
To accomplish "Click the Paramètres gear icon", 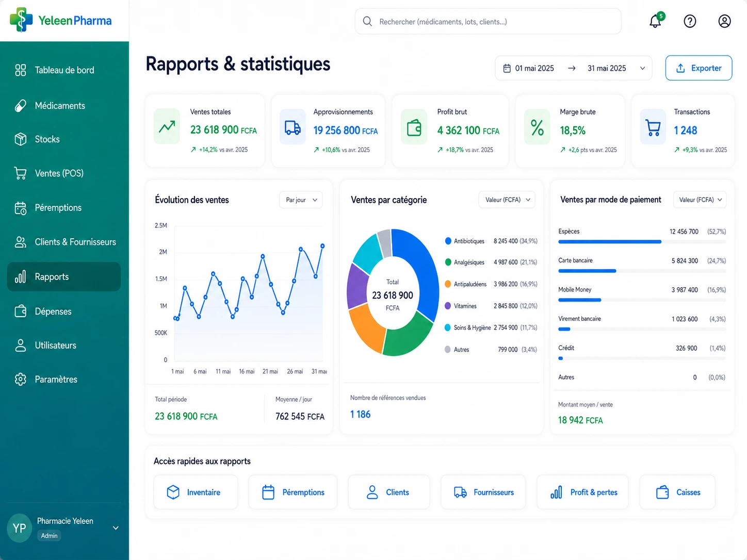I will [21, 380].
